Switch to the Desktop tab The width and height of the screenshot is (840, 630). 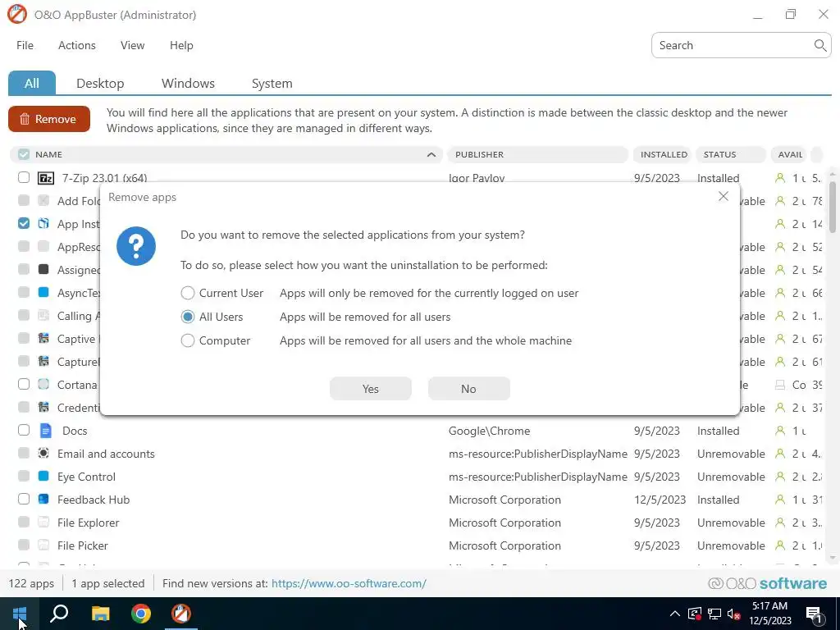100,84
